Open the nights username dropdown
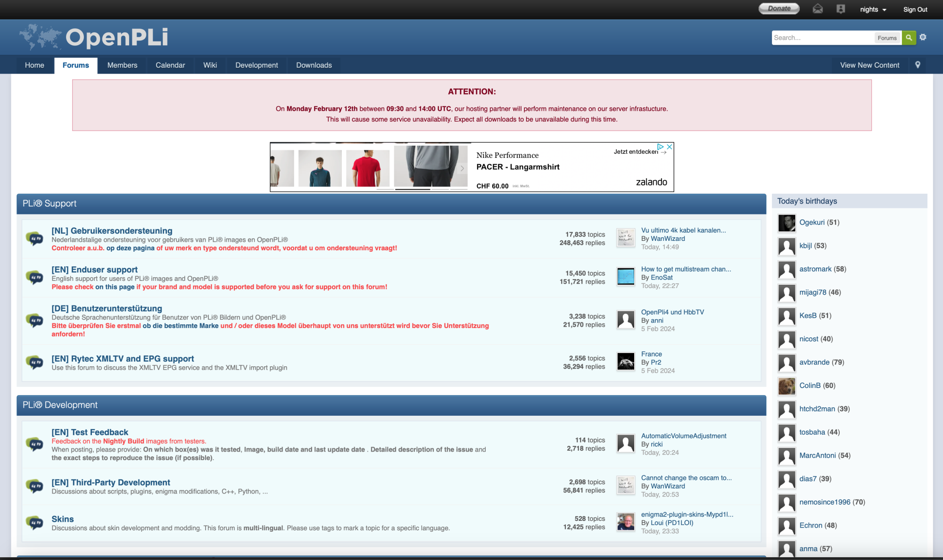 (x=872, y=9)
